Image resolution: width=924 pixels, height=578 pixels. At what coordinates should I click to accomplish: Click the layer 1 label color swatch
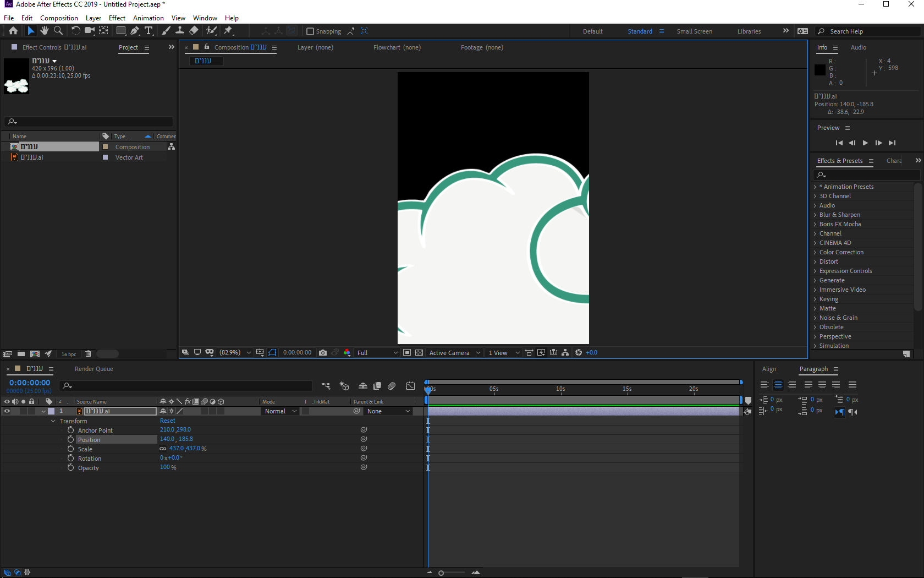tap(51, 411)
